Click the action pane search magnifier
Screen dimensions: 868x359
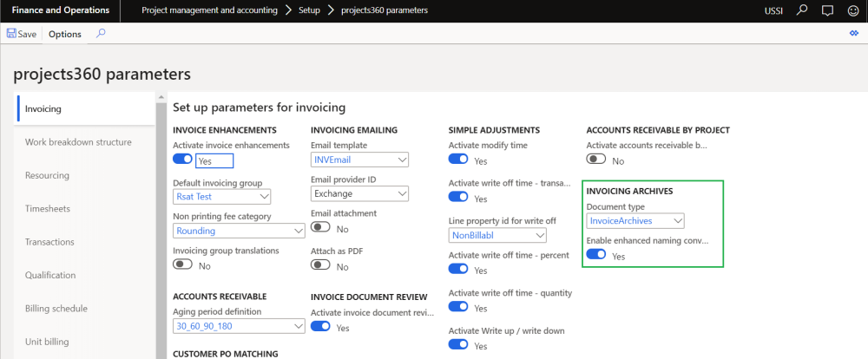(x=101, y=34)
